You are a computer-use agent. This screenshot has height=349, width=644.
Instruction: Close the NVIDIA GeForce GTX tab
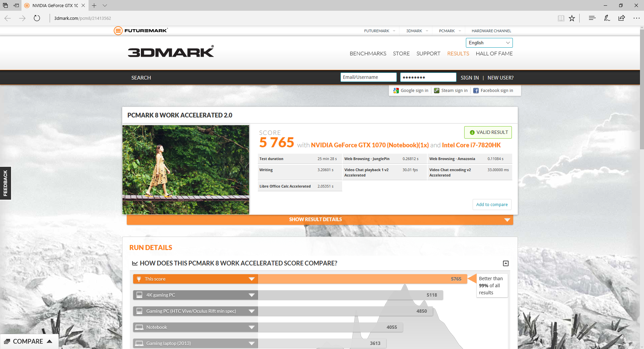pyautogui.click(x=83, y=5)
